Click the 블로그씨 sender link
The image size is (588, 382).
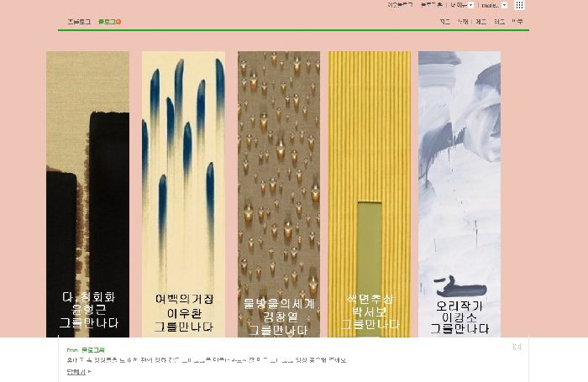pyautogui.click(x=87, y=346)
